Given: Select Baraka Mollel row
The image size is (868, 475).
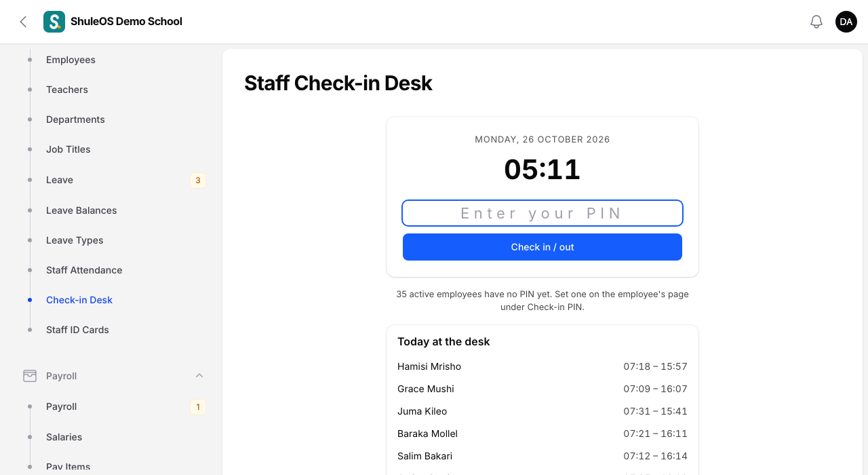Looking at the screenshot, I should tap(542, 434).
